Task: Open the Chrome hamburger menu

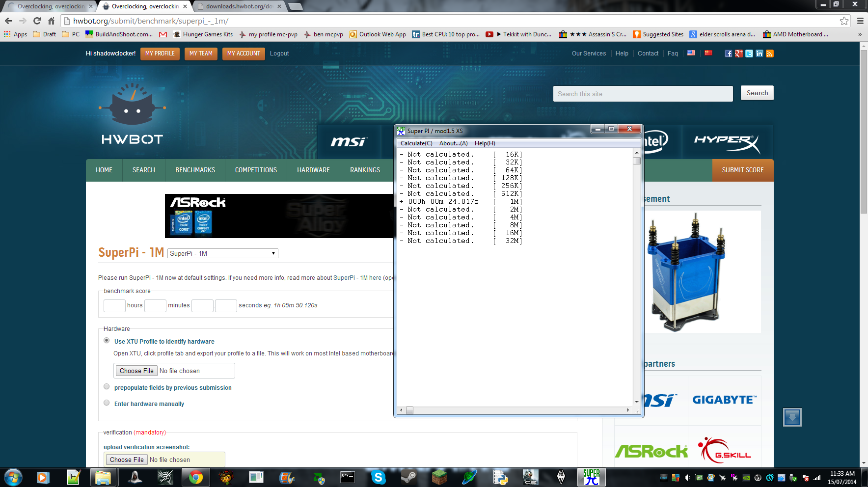Action: 860,21
